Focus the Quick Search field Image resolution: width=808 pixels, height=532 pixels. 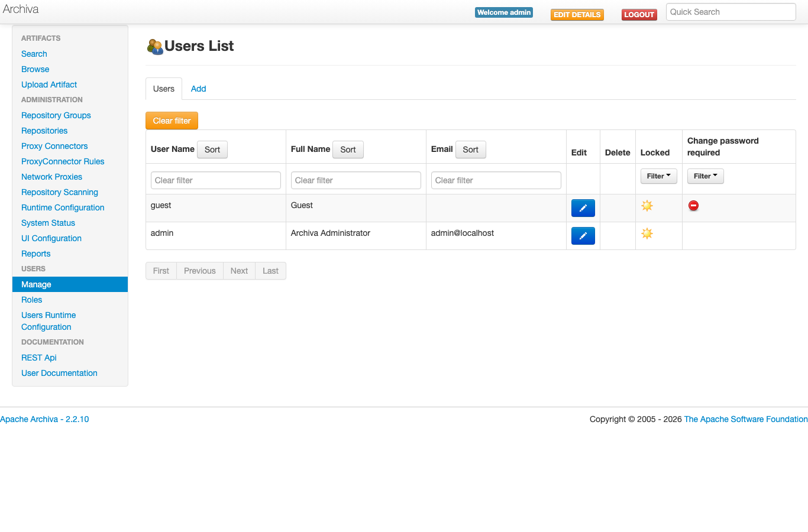click(731, 12)
